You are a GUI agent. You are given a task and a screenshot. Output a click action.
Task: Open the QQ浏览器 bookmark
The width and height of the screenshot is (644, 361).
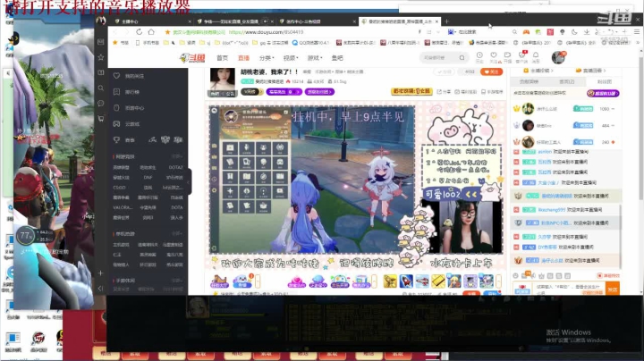coord(311,42)
